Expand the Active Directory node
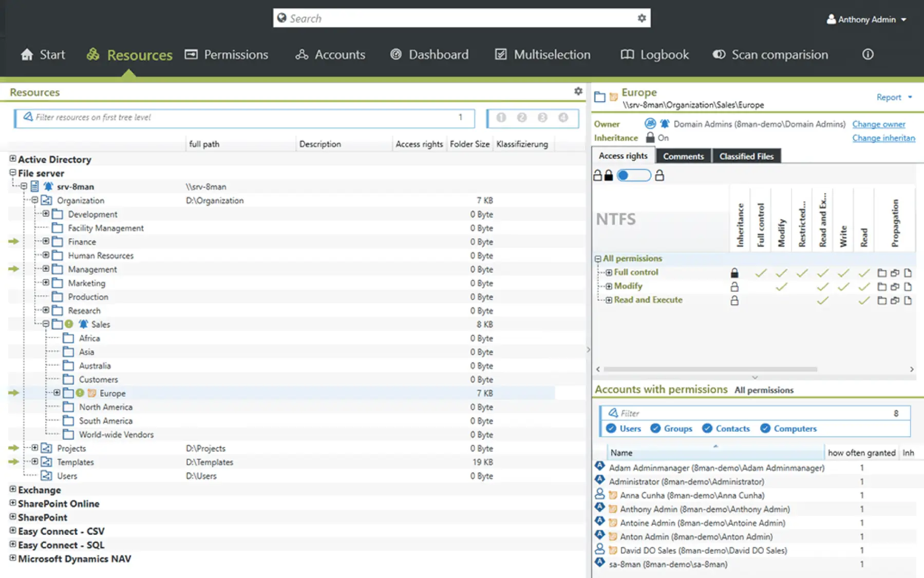The height and width of the screenshot is (578, 924). coord(13,159)
